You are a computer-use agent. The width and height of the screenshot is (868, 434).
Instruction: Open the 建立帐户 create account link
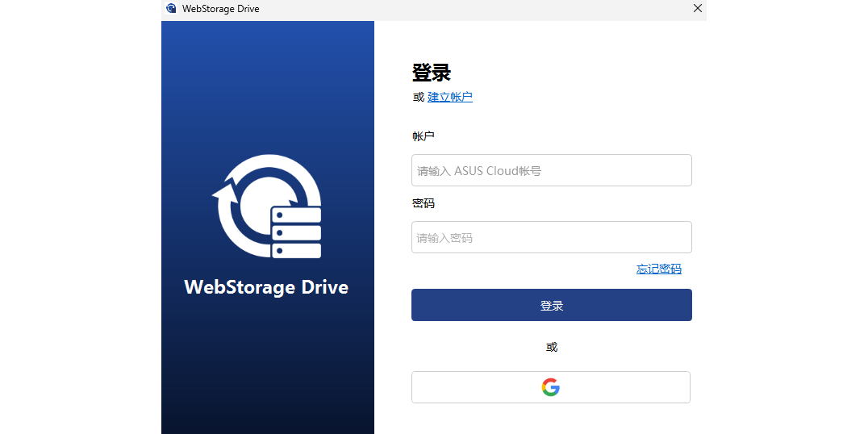(x=450, y=98)
